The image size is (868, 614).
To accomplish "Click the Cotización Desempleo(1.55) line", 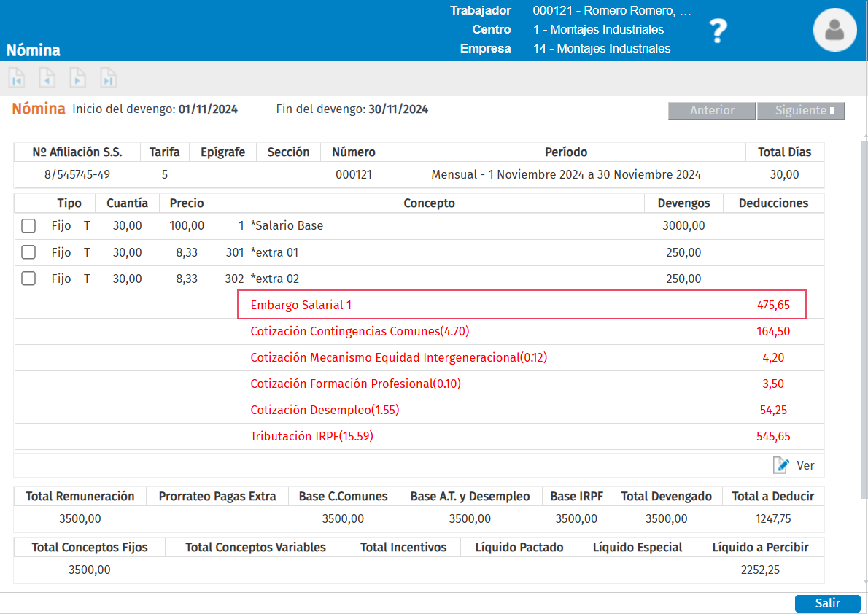I will [x=325, y=410].
